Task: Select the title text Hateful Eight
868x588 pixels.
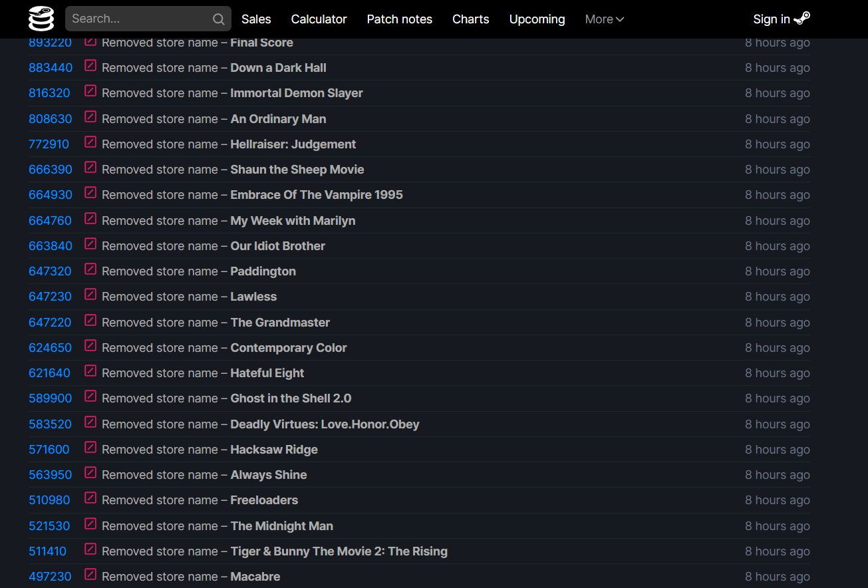Action: [x=267, y=373]
